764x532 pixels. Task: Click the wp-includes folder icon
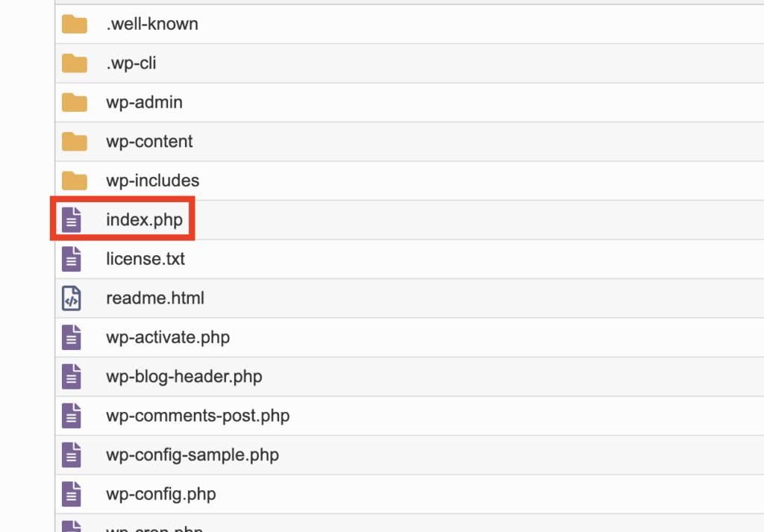74,181
